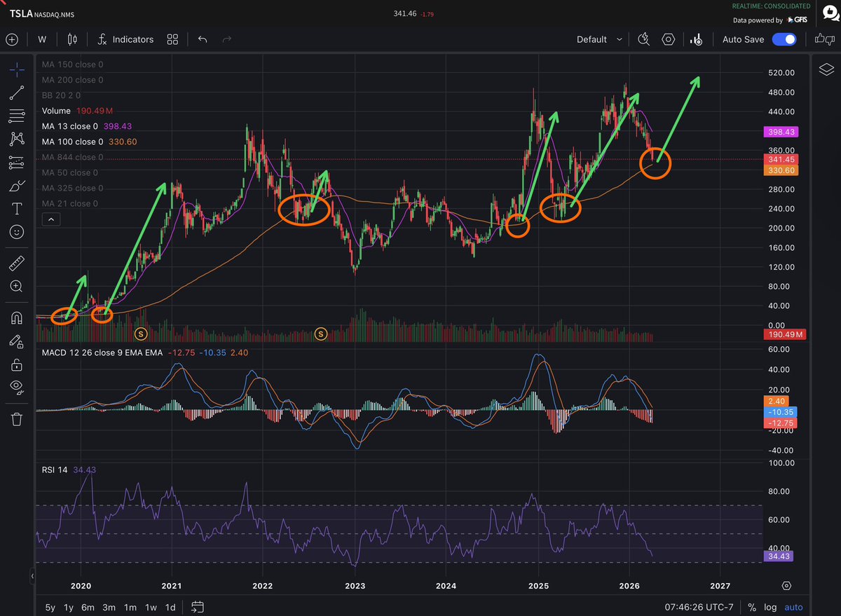The image size is (841, 616).
Task: Set range to 6m
Action: [88, 607]
